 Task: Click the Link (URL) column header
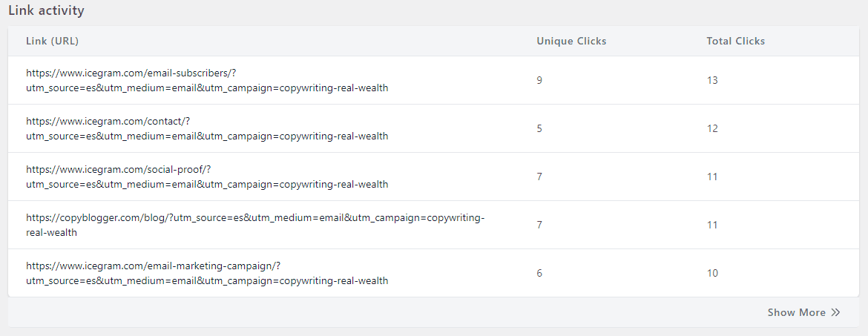coord(52,41)
